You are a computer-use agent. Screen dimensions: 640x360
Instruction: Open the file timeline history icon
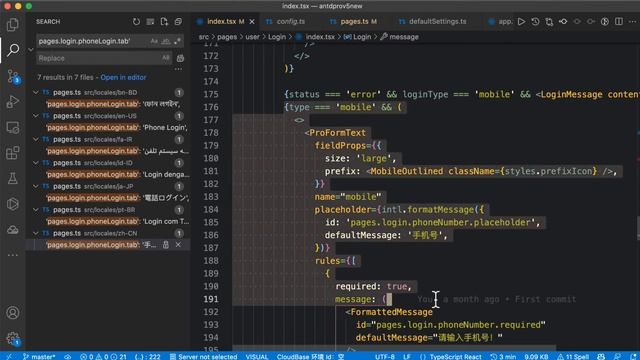point(535,22)
